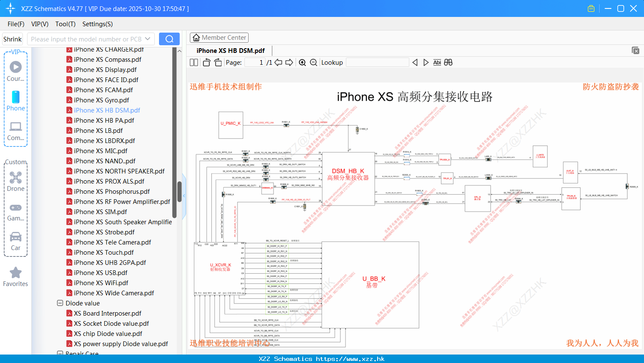Viewport: 644px width, 363px height.
Task: Collapse the side panel handle
Action: [x=184, y=196]
